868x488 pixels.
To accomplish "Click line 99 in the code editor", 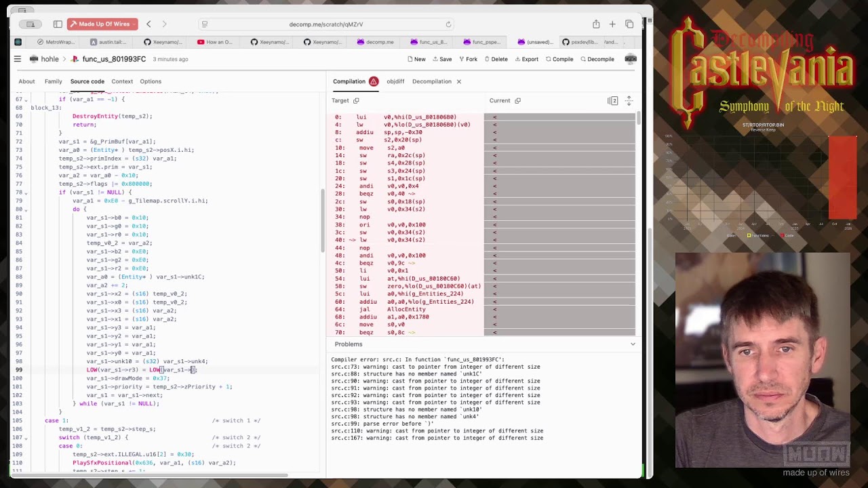I will (x=170, y=370).
